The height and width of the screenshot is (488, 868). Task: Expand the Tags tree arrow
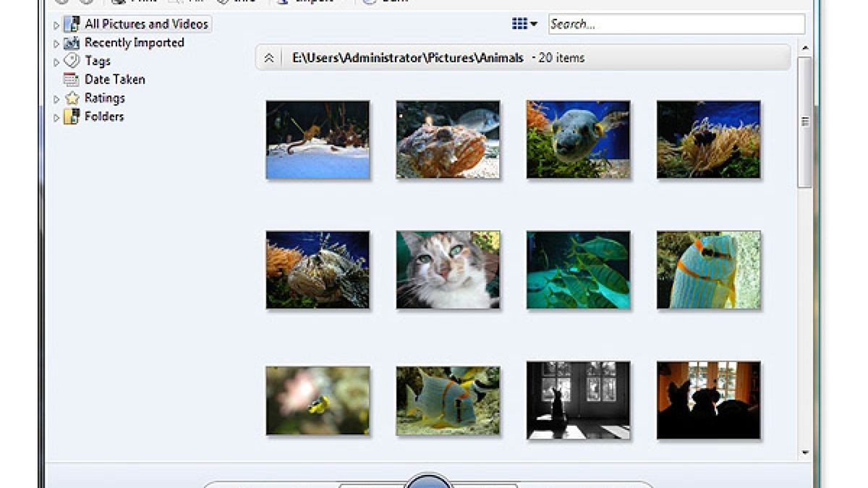[56, 62]
